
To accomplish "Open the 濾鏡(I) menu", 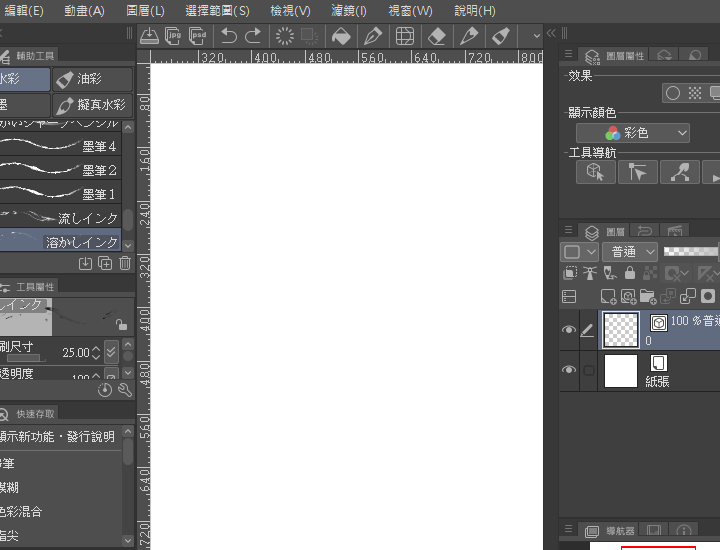I will click(347, 11).
